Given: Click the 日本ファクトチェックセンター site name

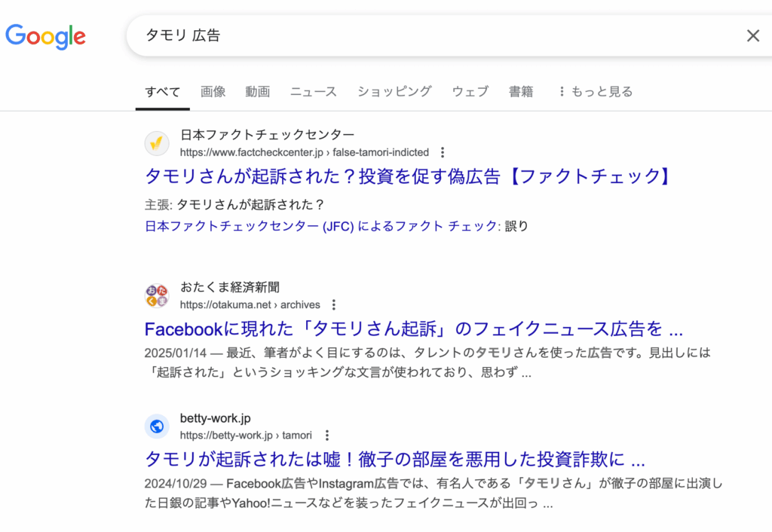Looking at the screenshot, I should 268,134.
